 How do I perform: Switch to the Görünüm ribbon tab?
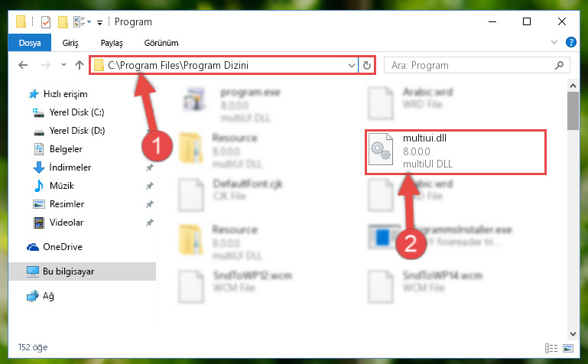tap(161, 43)
